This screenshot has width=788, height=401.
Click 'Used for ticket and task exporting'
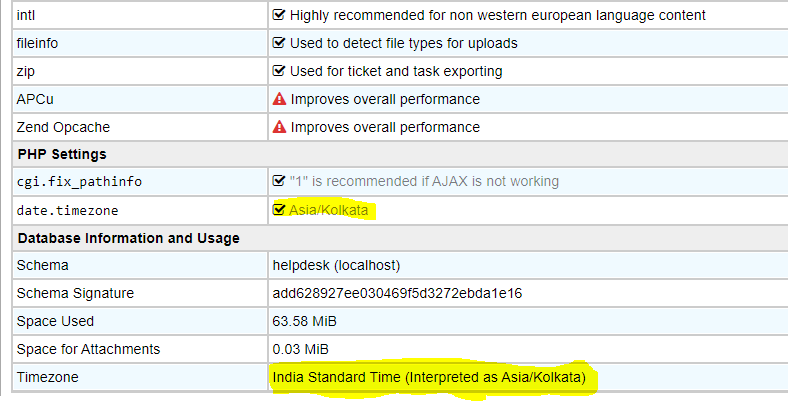396,72
